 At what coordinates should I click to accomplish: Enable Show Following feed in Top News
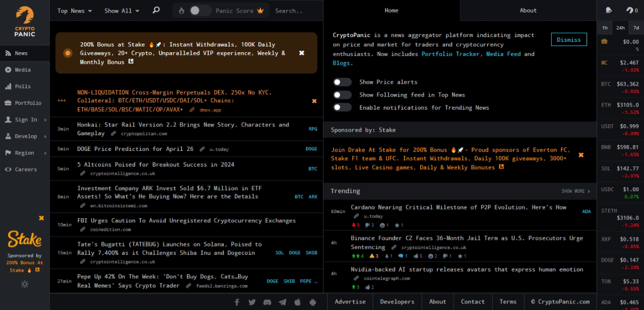pos(342,94)
